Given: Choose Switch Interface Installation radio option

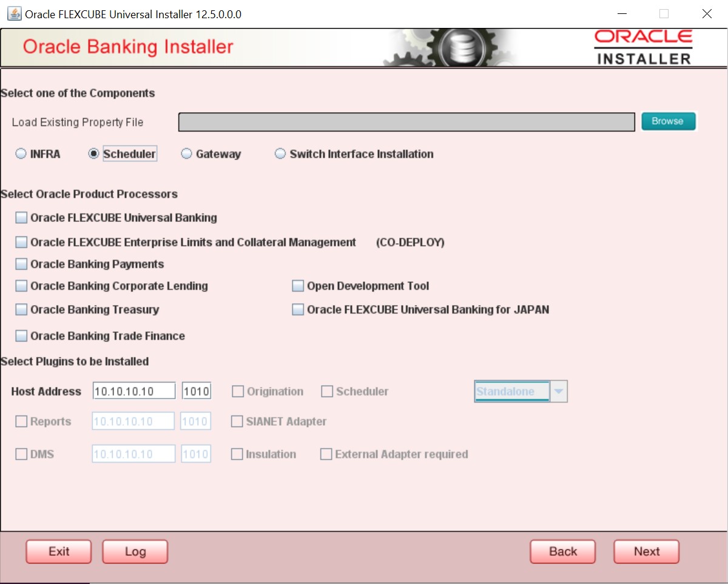Looking at the screenshot, I should coord(280,154).
